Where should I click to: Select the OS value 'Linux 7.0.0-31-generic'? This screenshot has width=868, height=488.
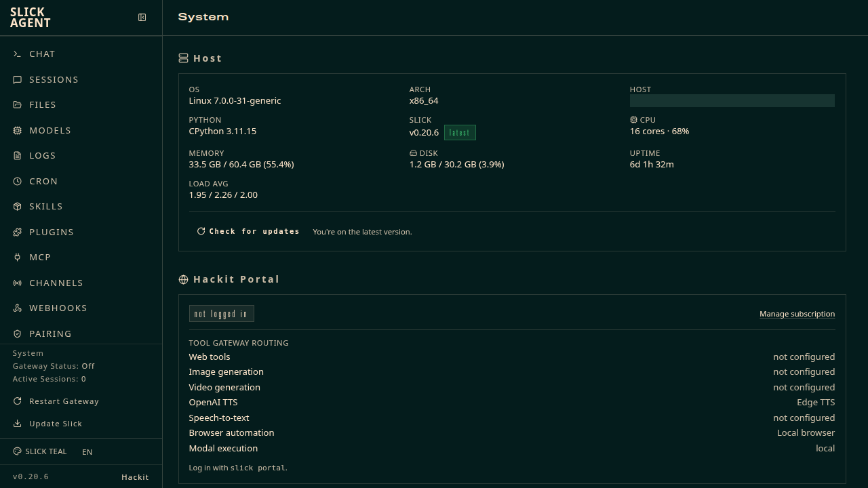pos(235,100)
